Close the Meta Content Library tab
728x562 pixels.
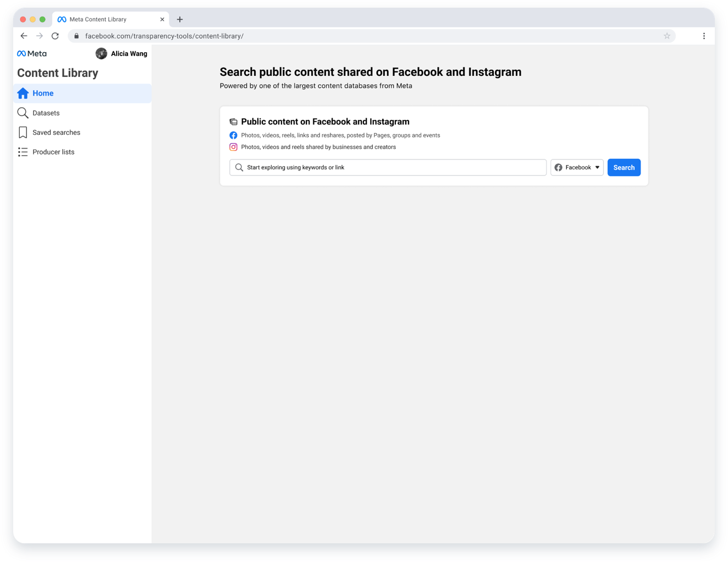coord(162,19)
